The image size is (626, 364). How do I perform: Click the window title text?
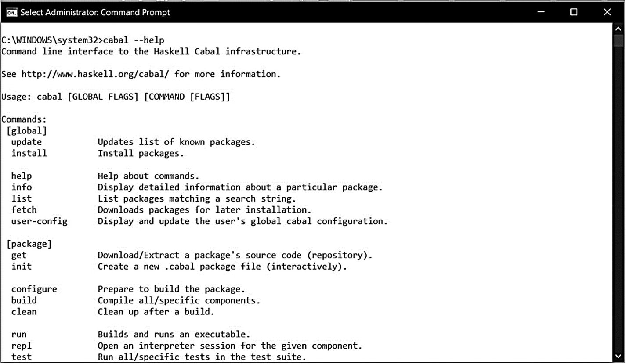click(x=95, y=12)
